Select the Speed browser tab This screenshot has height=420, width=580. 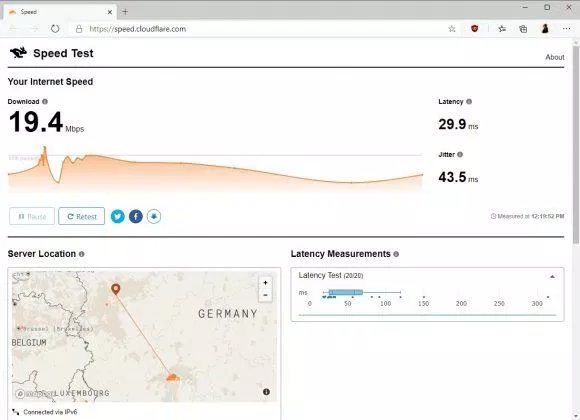click(x=60, y=12)
